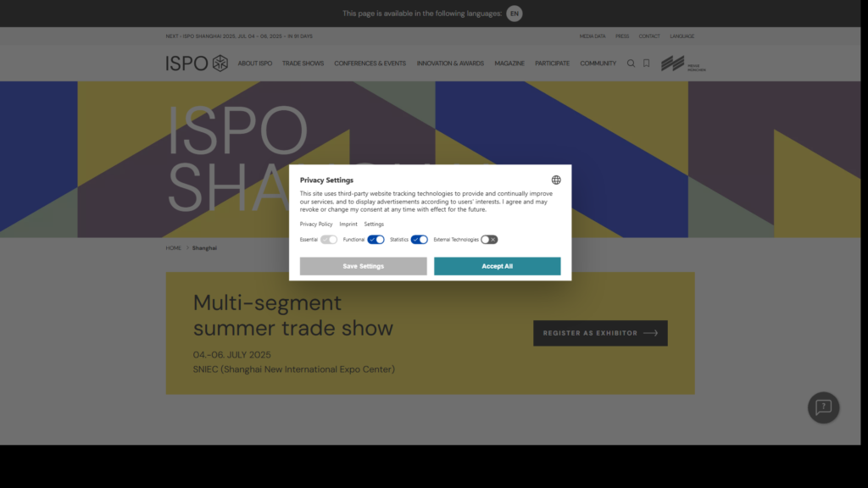Open the Privacy Policy link
This screenshot has width=868, height=488.
click(x=316, y=224)
